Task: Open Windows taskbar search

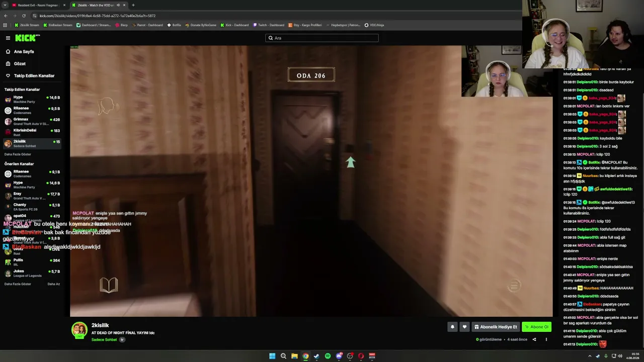Action: pos(283,356)
